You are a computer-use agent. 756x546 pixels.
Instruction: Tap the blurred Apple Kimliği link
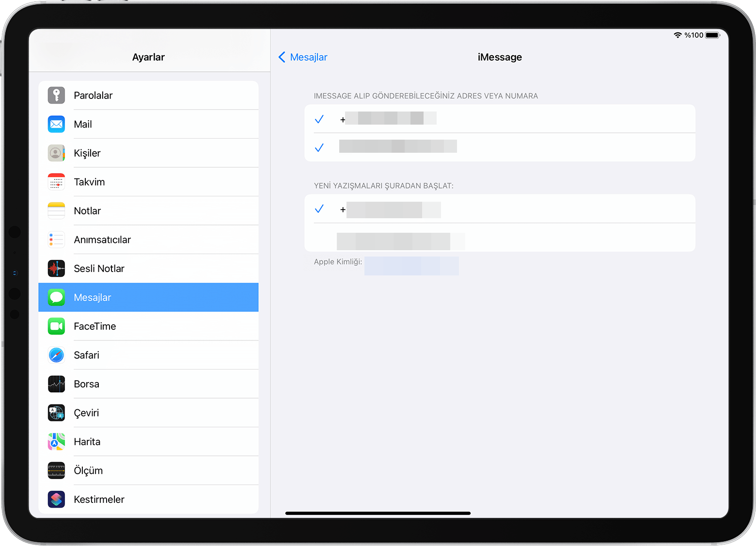[411, 266]
